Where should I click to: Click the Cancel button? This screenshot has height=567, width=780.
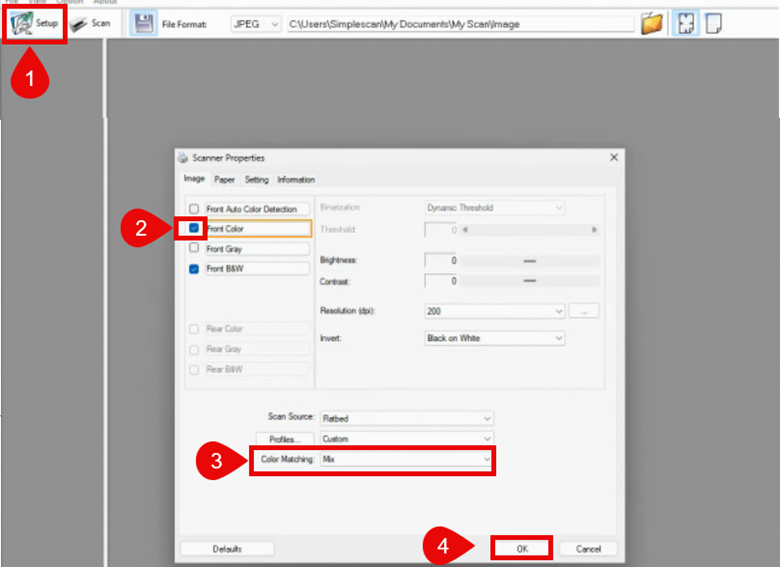pyautogui.click(x=588, y=549)
